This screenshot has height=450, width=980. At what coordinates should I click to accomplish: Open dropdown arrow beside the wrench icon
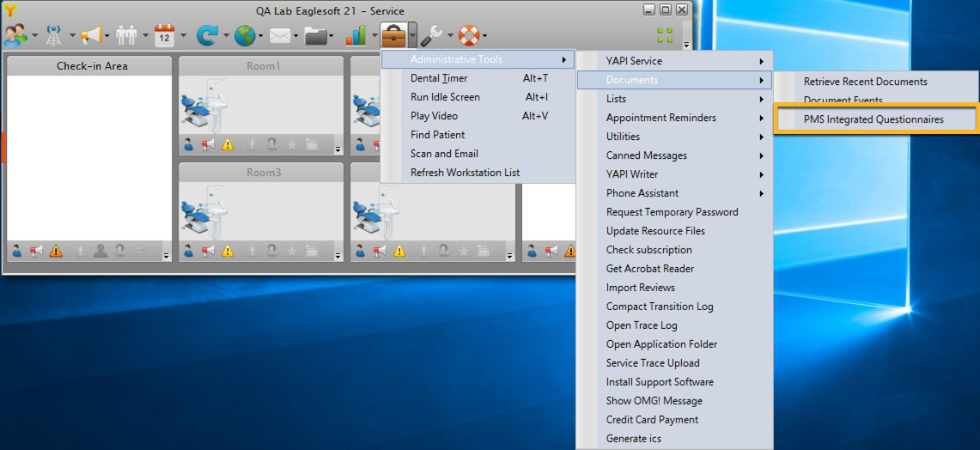(450, 35)
